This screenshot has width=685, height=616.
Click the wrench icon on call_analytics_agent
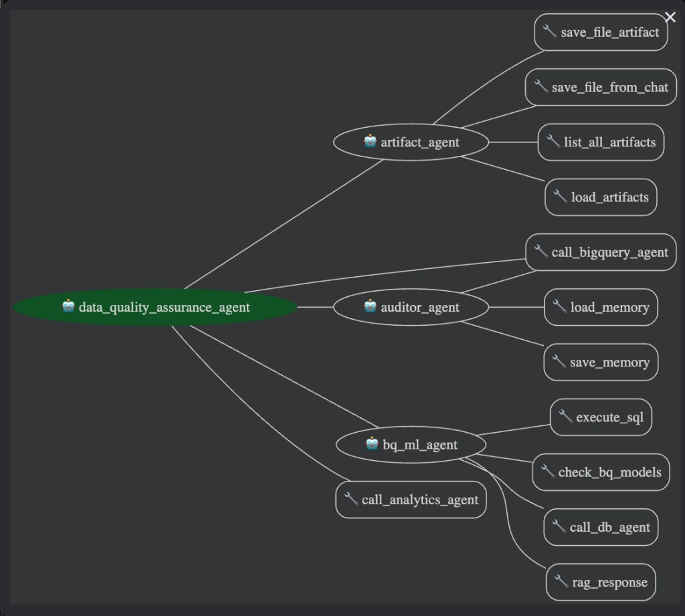tap(351, 499)
